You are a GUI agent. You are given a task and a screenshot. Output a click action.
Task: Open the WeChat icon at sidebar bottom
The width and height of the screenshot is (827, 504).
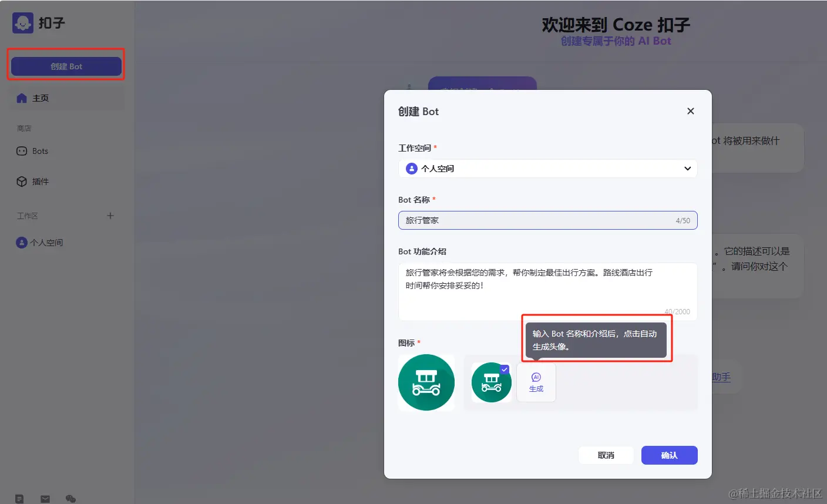pyautogui.click(x=70, y=499)
